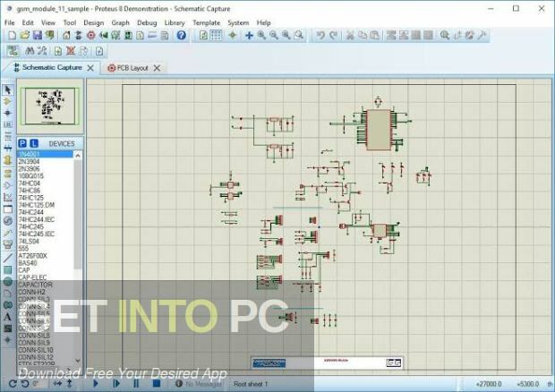Click the horizontal flip mirror icon
This screenshot has height=392, width=555.
point(57,384)
